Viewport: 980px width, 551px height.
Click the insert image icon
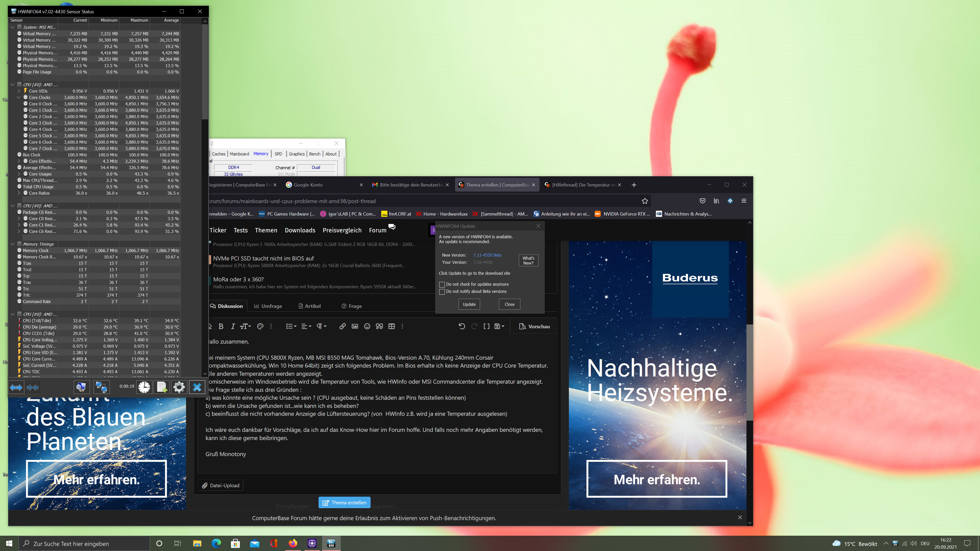tap(354, 326)
